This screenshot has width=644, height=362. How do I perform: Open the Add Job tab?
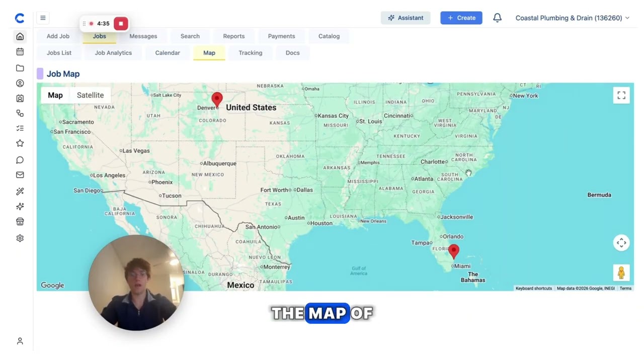pyautogui.click(x=58, y=36)
